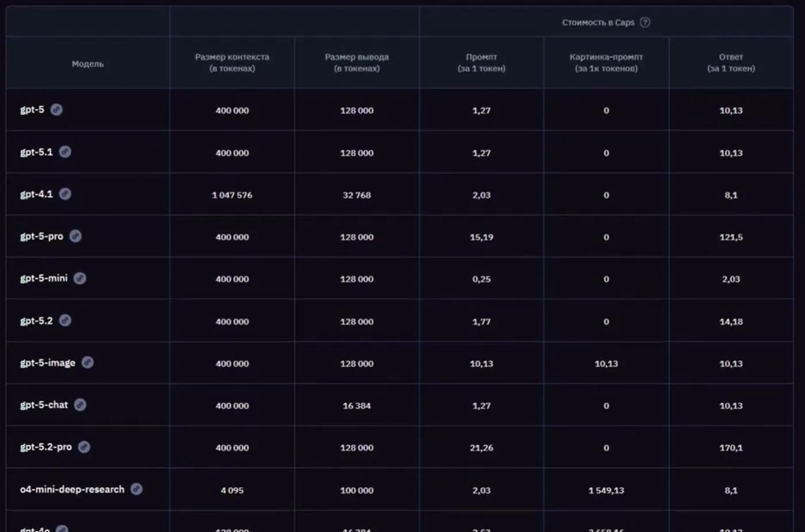Viewport: 805px width, 532px height.
Task: Click the link icon beside gpt-5
Action: (x=56, y=109)
